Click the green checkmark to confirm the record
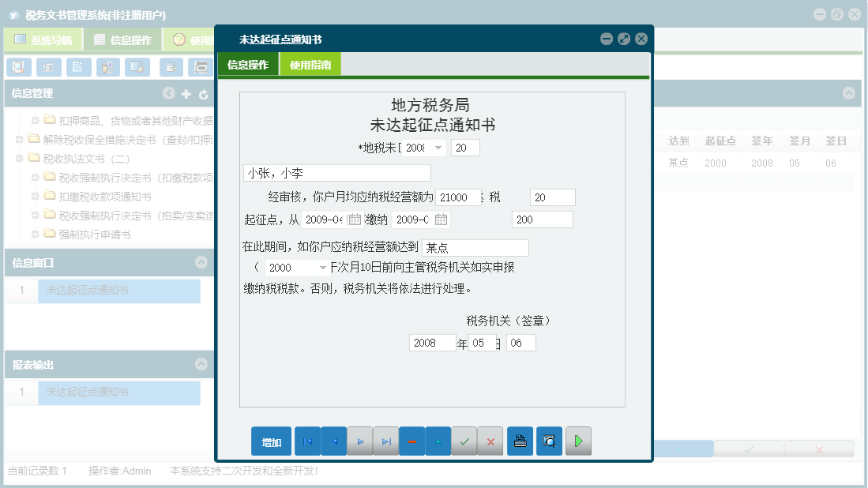 pos(464,441)
